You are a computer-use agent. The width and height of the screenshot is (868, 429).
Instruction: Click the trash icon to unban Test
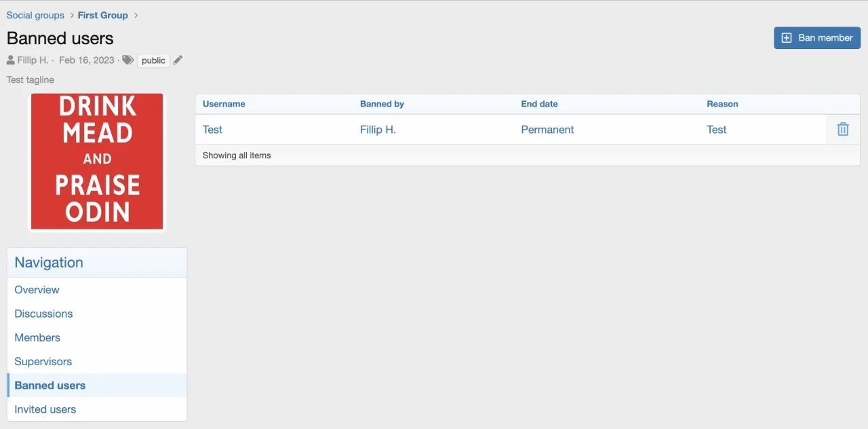click(x=842, y=129)
